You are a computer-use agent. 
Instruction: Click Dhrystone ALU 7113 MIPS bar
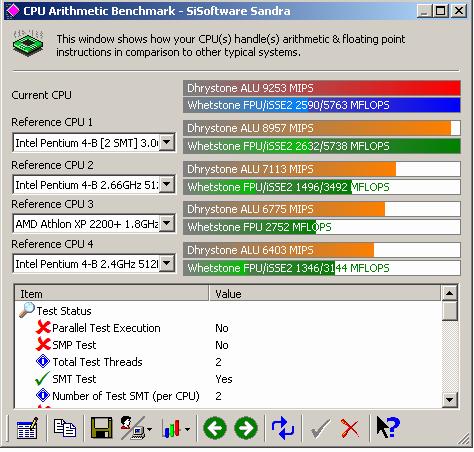[322, 169]
